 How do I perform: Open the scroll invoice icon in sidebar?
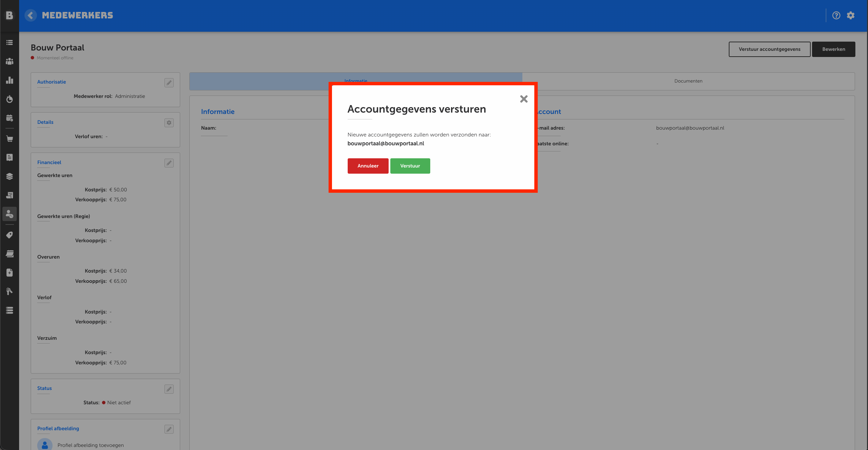pos(10,195)
